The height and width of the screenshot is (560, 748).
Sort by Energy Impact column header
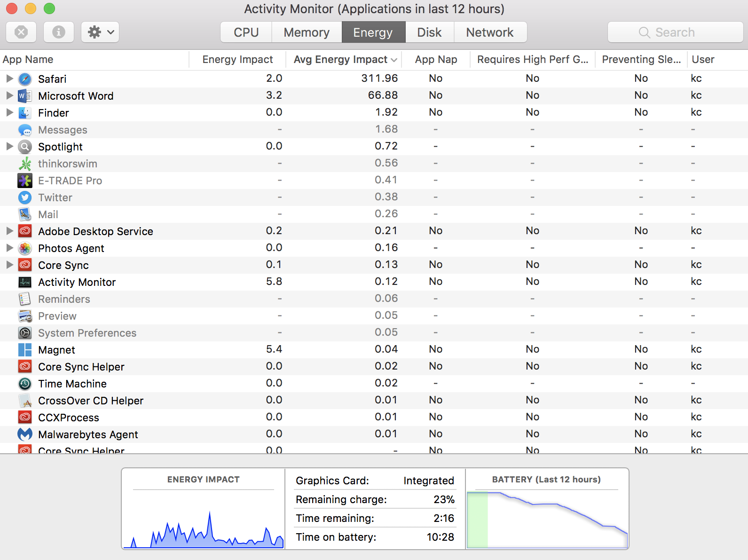tap(237, 60)
